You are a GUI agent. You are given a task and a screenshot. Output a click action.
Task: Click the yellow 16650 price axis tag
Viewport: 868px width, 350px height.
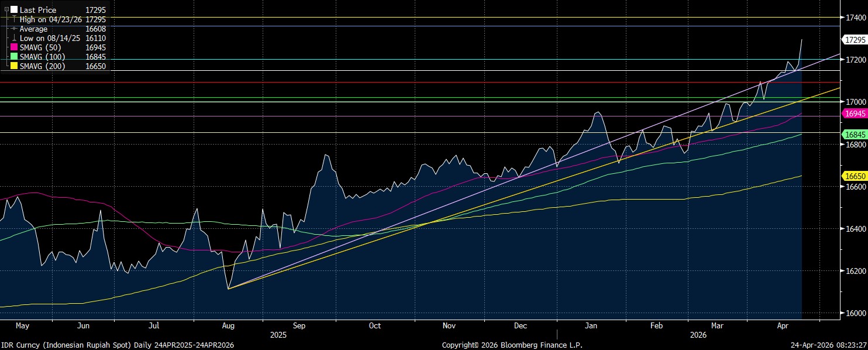855,176
